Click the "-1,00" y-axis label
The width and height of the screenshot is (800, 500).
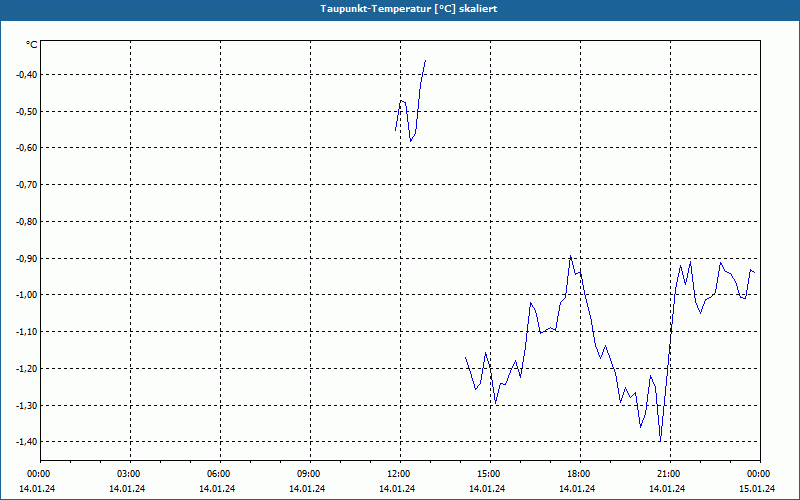pos(26,295)
